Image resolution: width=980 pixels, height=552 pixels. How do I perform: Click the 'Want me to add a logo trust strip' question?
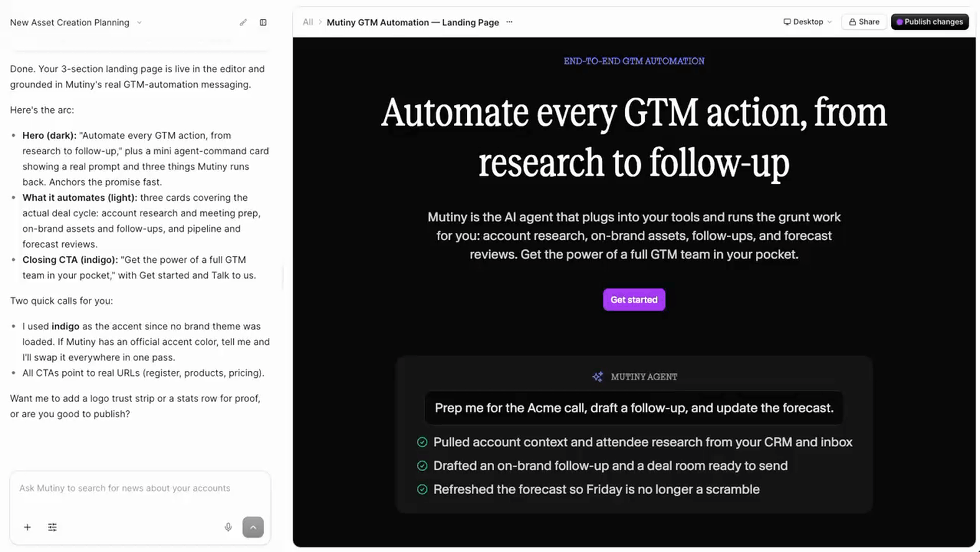135,406
